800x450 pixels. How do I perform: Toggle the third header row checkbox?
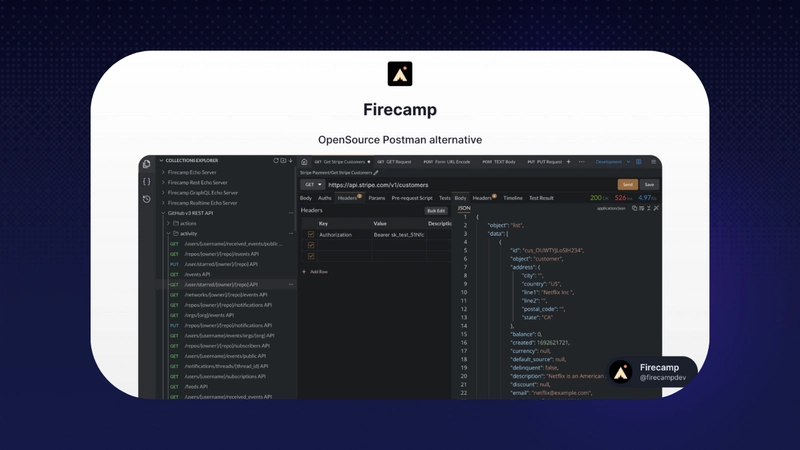pos(311,256)
